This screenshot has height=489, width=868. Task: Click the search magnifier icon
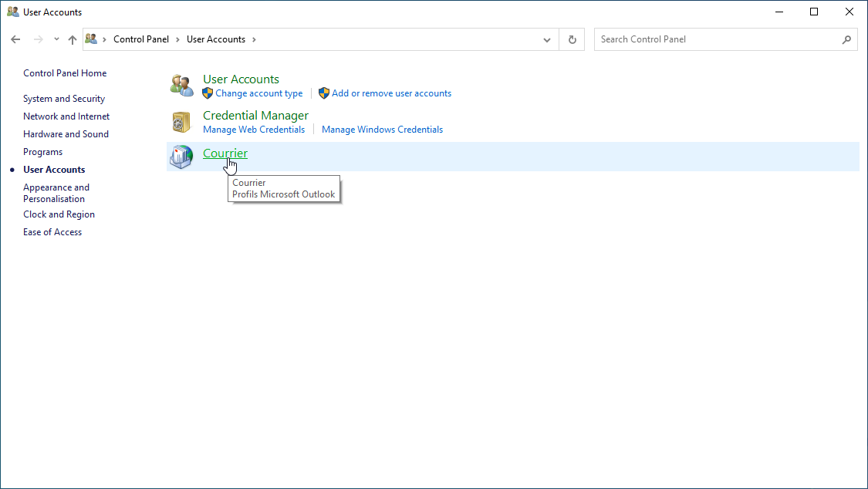[x=846, y=39]
